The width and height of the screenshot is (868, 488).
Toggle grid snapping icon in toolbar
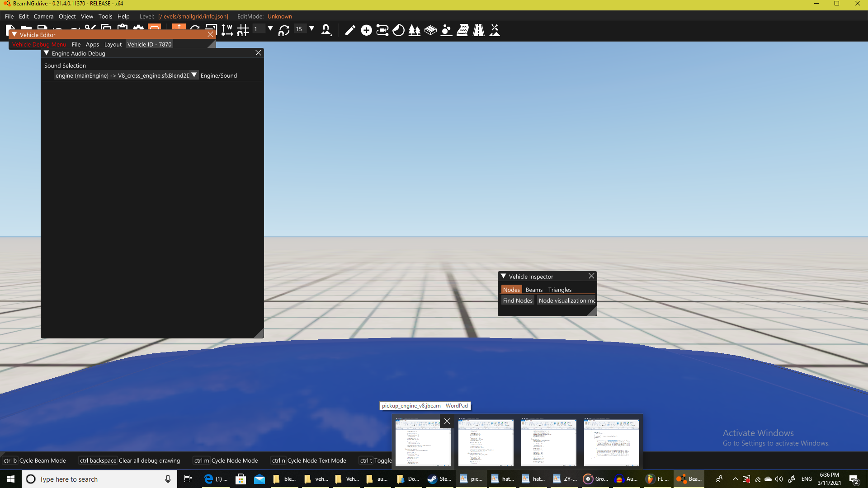pos(243,30)
